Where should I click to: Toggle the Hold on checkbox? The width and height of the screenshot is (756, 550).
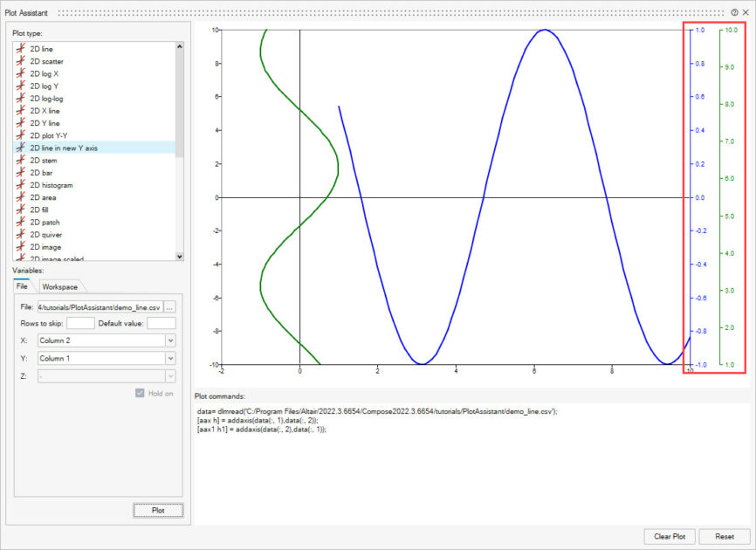[x=140, y=393]
